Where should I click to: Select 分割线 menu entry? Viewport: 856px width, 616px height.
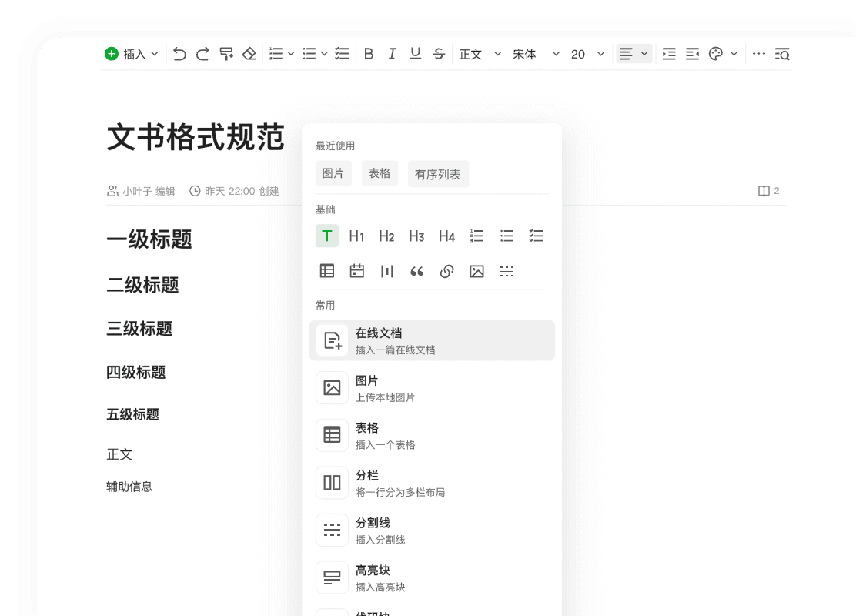pyautogui.click(x=432, y=531)
